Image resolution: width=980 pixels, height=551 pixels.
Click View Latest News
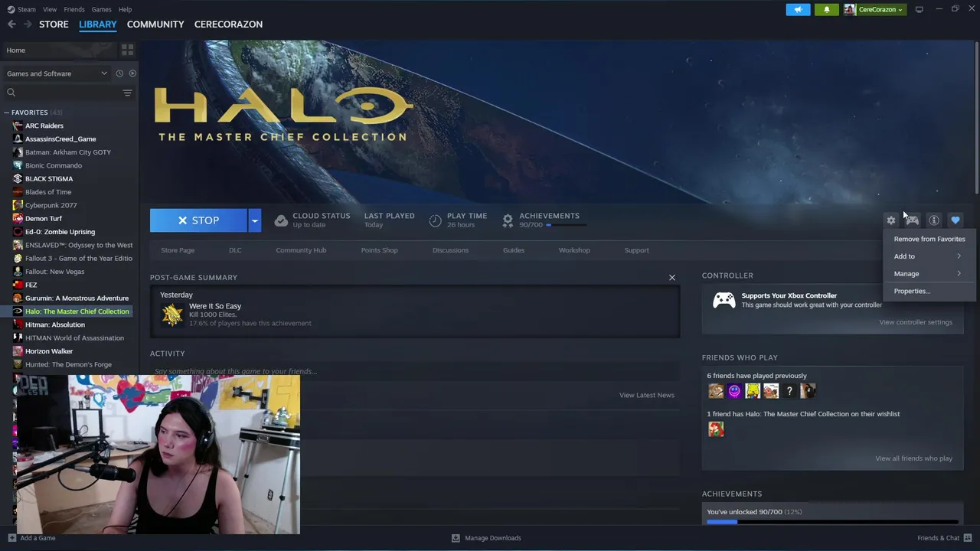(x=647, y=395)
